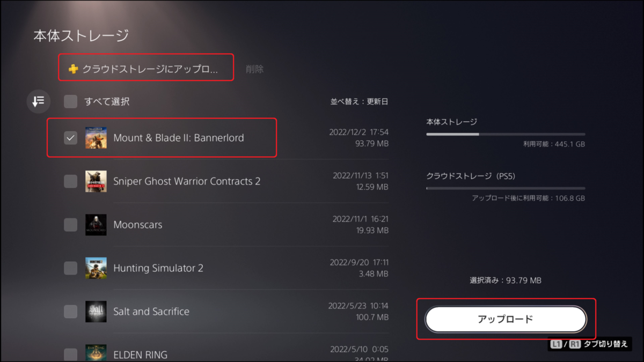The height and width of the screenshot is (362, 644).
Task: Toggle the すべて選択 checkbox
Action: point(70,101)
